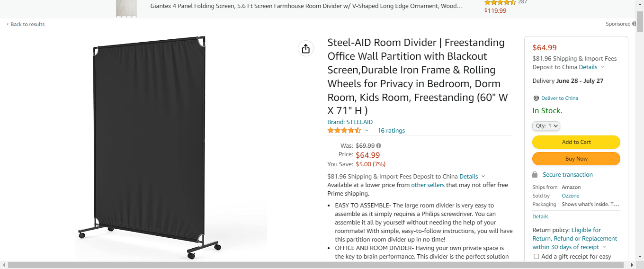Click the star rating icons under brand
The image size is (644, 269).
coord(344,131)
